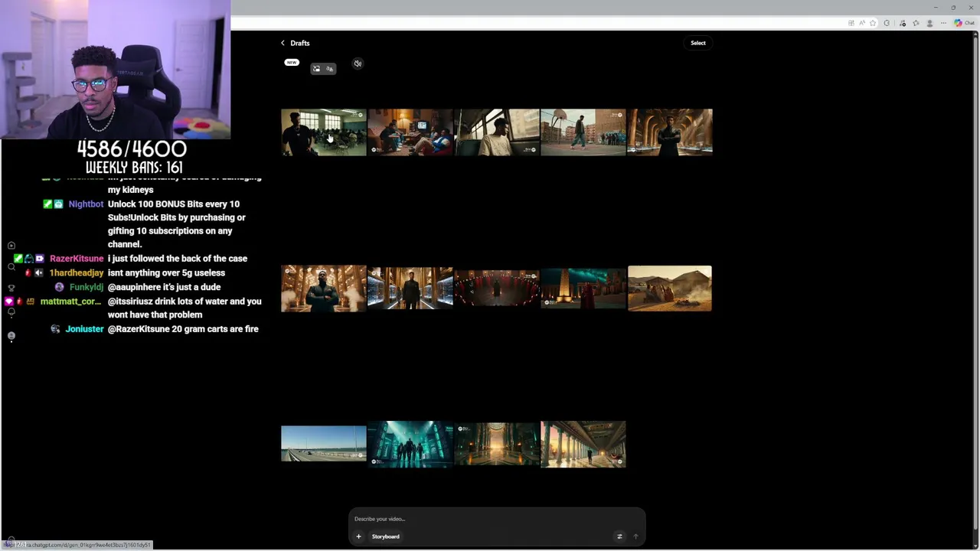Toggle the muted speaker icon

358,64
